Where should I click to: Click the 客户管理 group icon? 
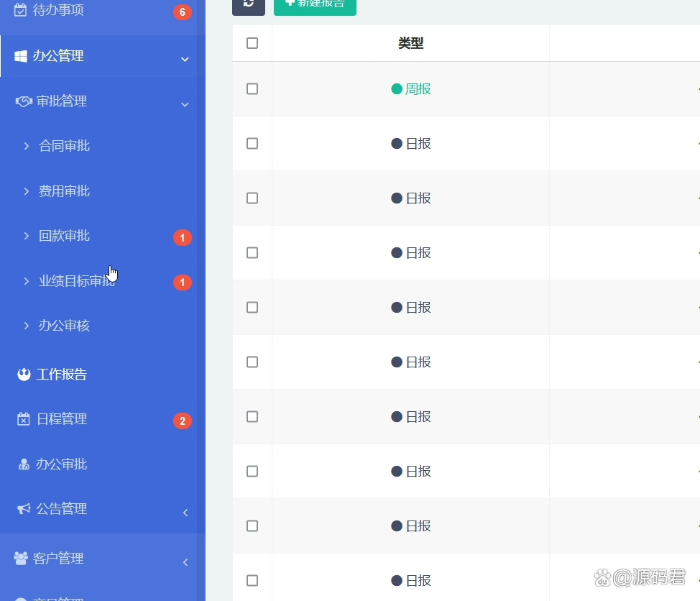coord(21,558)
